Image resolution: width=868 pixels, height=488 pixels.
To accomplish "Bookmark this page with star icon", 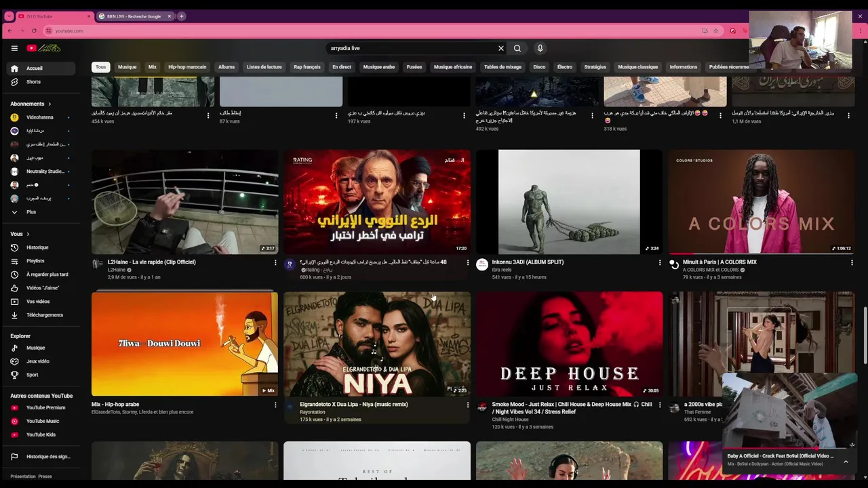I will coord(715,30).
